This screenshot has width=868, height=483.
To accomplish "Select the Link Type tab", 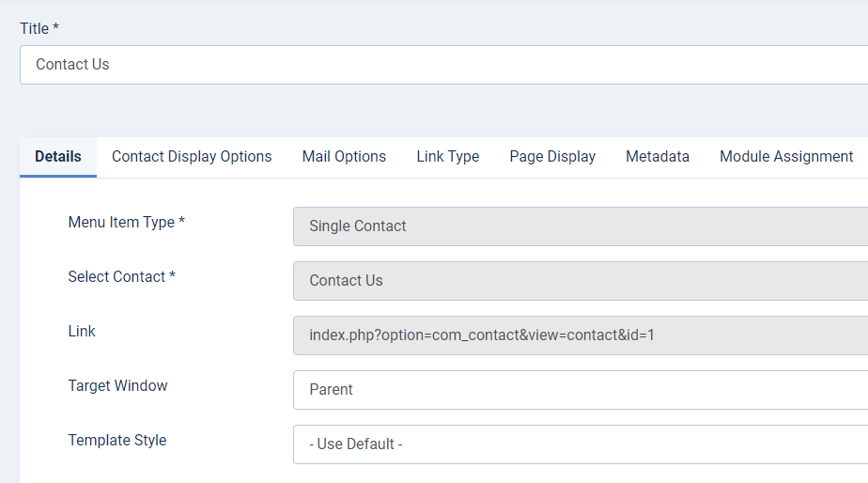I will [x=448, y=157].
